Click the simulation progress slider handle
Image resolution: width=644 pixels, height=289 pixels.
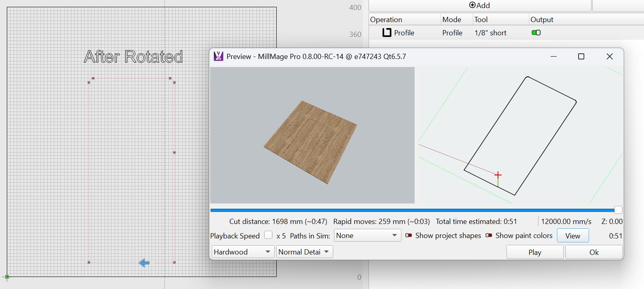(618, 210)
